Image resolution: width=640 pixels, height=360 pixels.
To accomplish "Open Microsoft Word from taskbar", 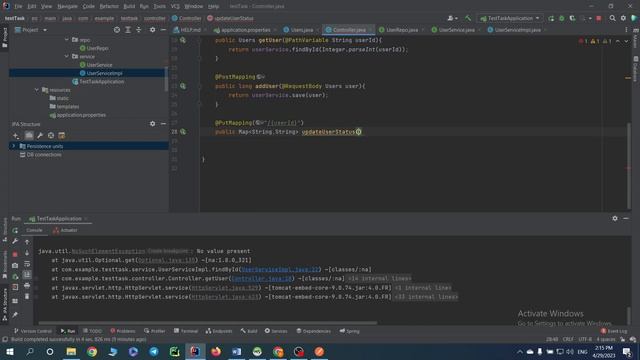I will point(237,352).
